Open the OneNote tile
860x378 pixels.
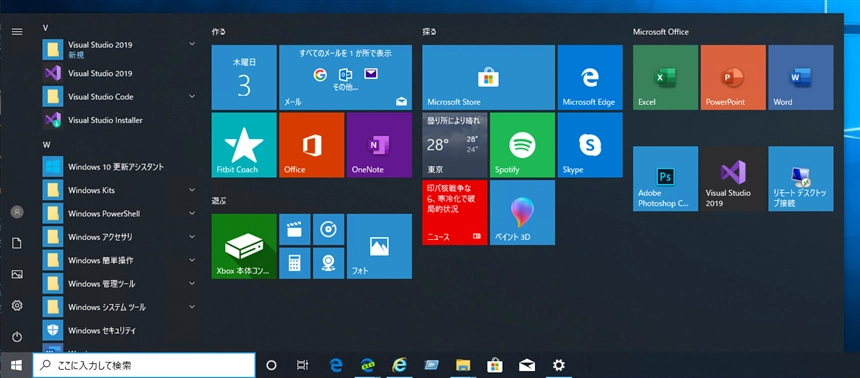(x=380, y=145)
